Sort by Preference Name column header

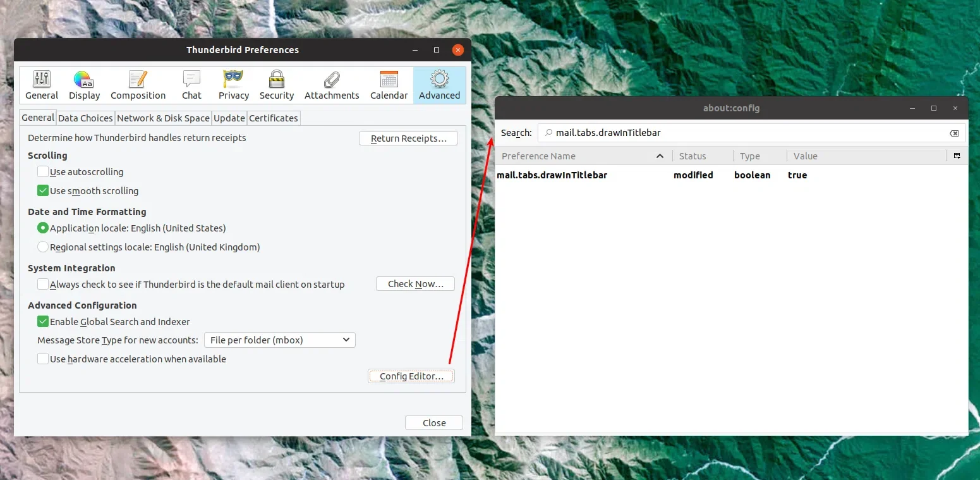[583, 156]
